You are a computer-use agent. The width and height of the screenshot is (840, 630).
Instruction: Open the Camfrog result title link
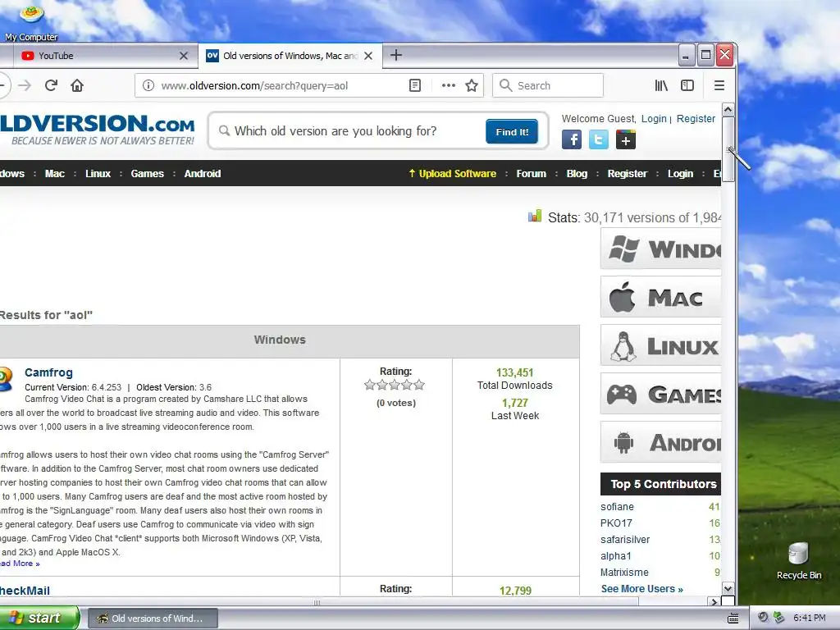point(48,372)
